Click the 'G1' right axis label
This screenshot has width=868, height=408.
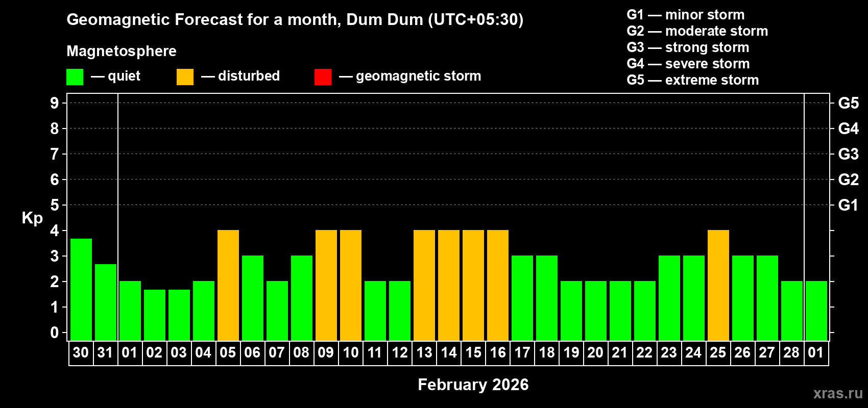click(849, 205)
